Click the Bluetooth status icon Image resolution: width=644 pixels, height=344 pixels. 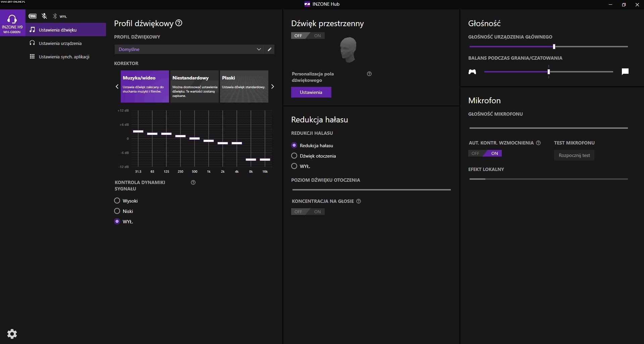55,16
